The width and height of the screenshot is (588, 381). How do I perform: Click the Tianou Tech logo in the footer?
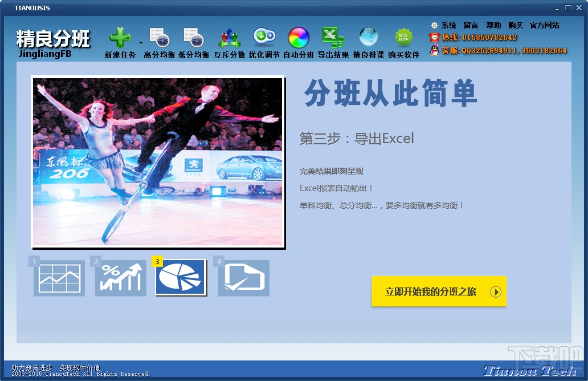click(x=529, y=371)
